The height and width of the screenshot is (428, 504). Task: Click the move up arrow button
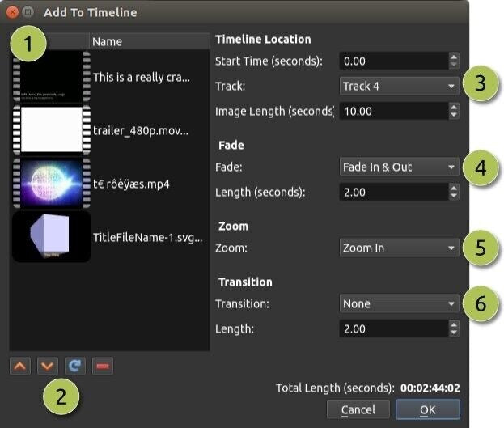[21, 366]
